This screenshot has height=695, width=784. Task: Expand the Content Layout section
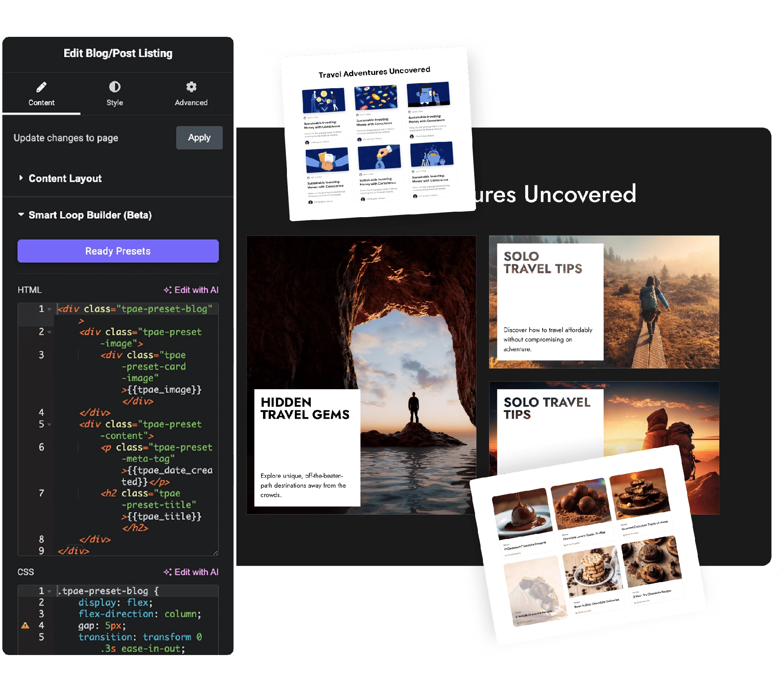click(65, 179)
